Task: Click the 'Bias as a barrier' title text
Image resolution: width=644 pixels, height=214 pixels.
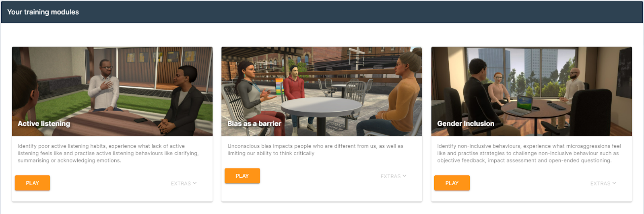Action: 254,124
